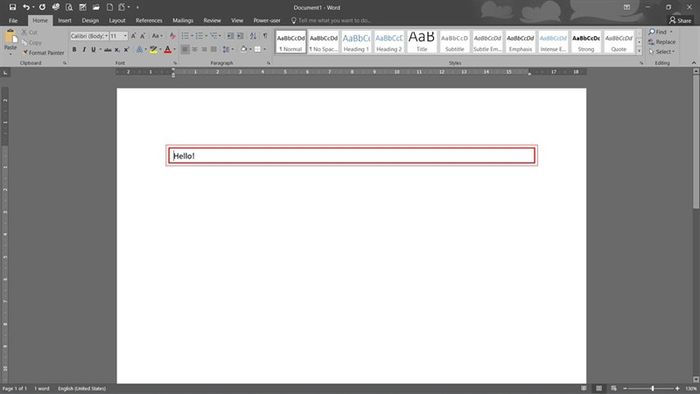700x394 pixels.
Task: Open the font name dropdown Calibri (Body)
Action: click(x=106, y=36)
